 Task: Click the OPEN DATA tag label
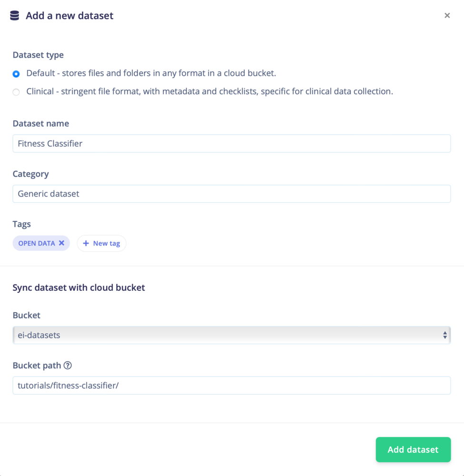37,243
